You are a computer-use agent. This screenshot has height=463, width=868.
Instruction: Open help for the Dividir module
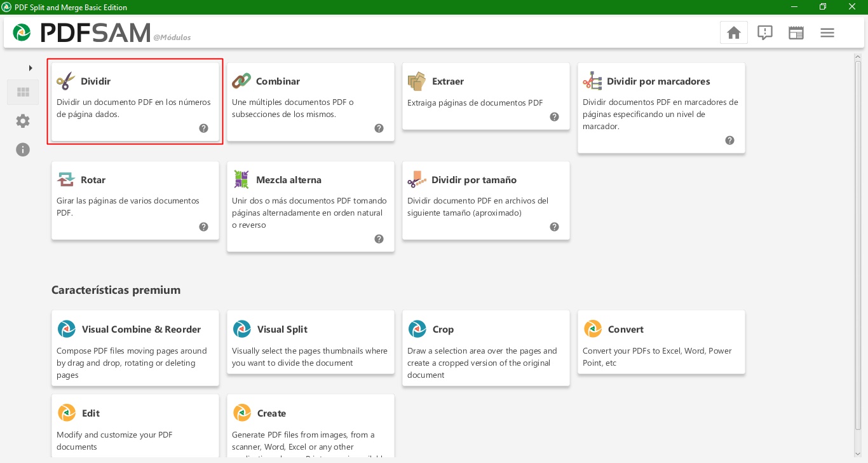[203, 128]
